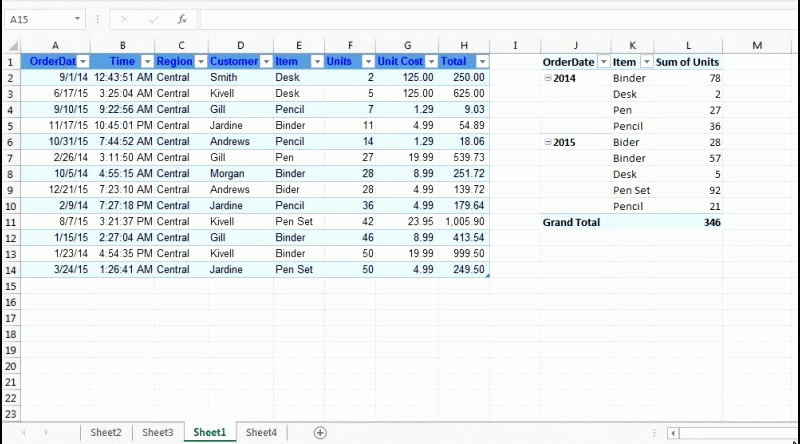Click the date cell '11/17/15'
This screenshot has height=444, width=800.
pos(56,126)
